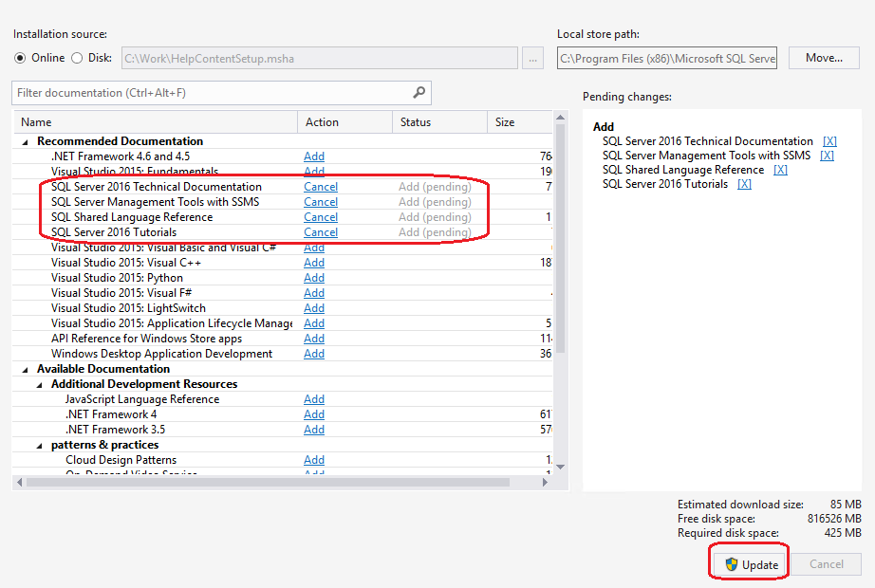
Task: Click the shield icon on the Update button
Action: (x=730, y=562)
